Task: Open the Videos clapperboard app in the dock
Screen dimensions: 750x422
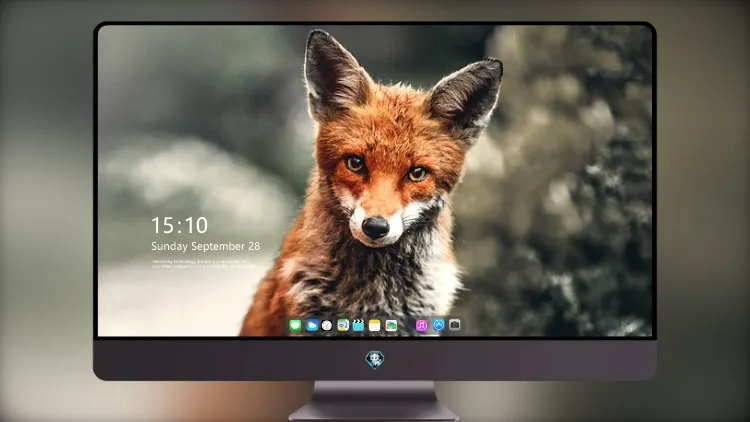Action: pyautogui.click(x=359, y=325)
